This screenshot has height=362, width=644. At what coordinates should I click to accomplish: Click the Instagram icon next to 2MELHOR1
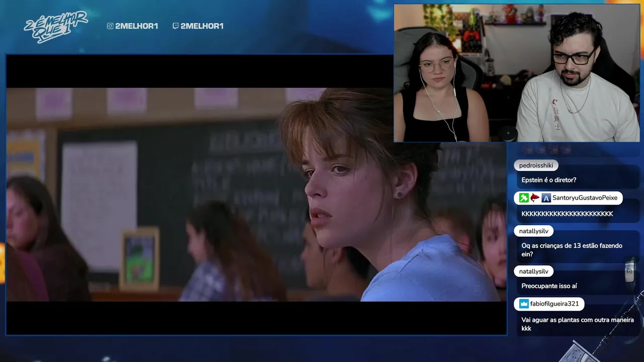click(110, 26)
